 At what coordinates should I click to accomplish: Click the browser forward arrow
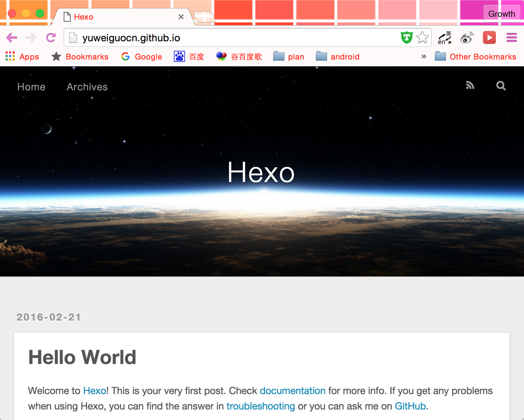[31, 37]
